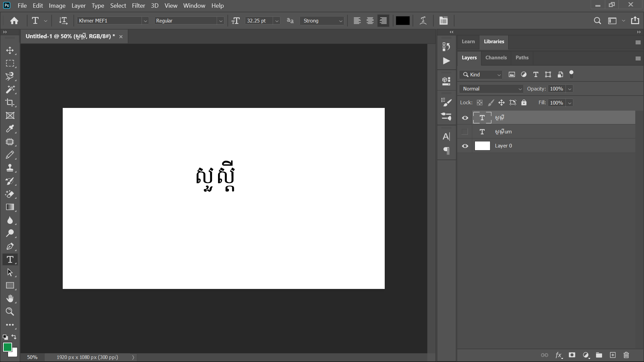This screenshot has width=644, height=362.
Task: Open the Fill slider dropdown arrow
Action: 570,103
